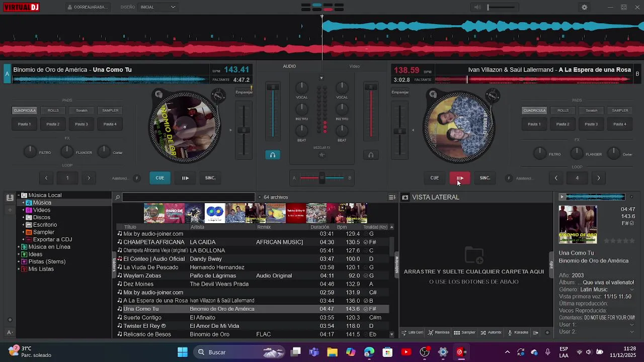Click the sideview export list icon
This screenshot has width=644, height=362.
(x=535, y=332)
